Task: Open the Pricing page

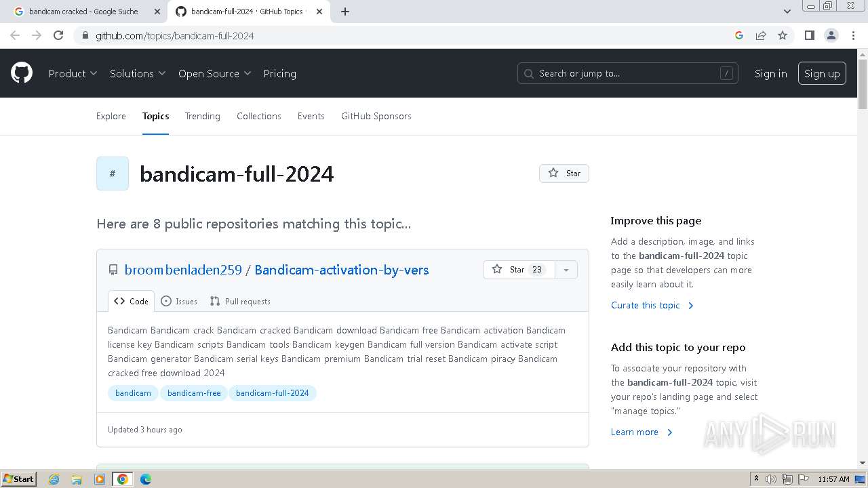Action: [279, 73]
